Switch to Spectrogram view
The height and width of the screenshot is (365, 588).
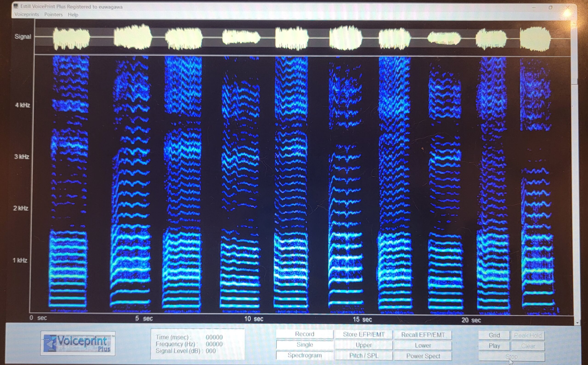point(305,355)
